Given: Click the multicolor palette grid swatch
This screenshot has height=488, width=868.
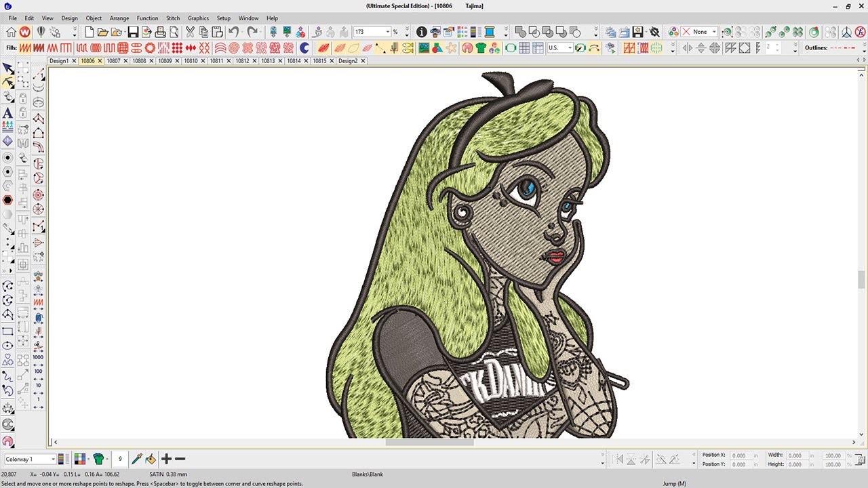Looking at the screenshot, I should (x=79, y=459).
